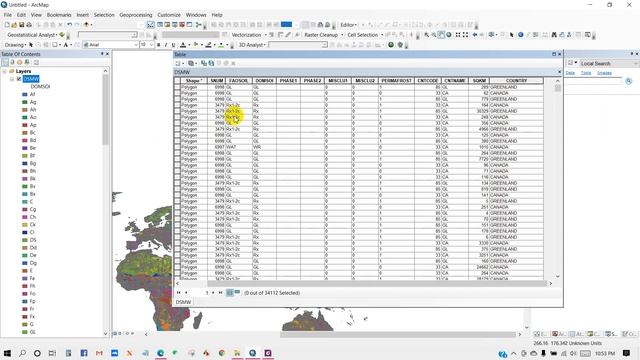Click the Tools link in search pane
The width and height of the screenshot is (640, 360).
click(586, 73)
